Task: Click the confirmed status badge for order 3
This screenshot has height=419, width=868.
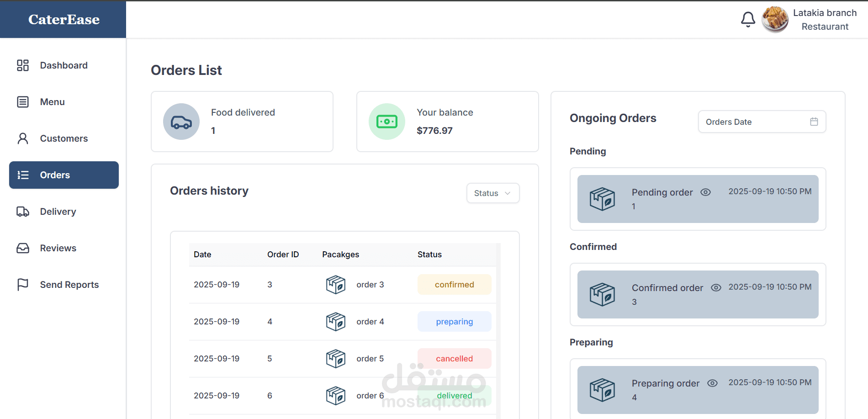Action: click(x=454, y=285)
